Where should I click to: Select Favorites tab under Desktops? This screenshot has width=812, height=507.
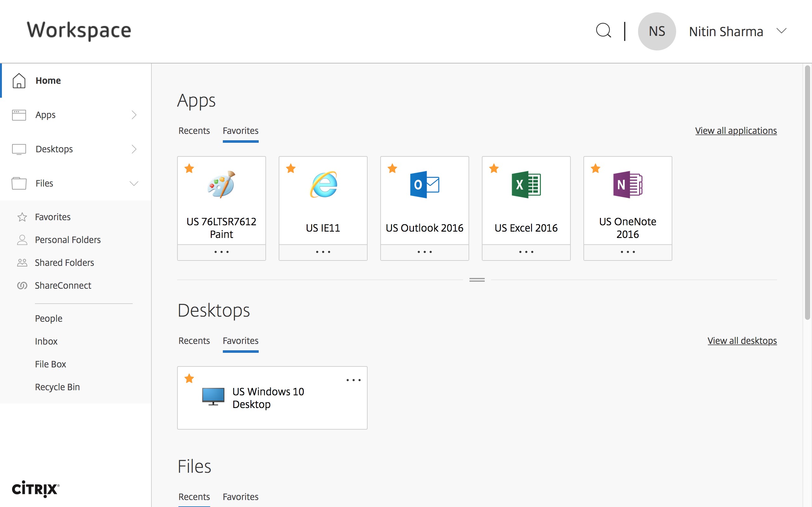pyautogui.click(x=241, y=340)
